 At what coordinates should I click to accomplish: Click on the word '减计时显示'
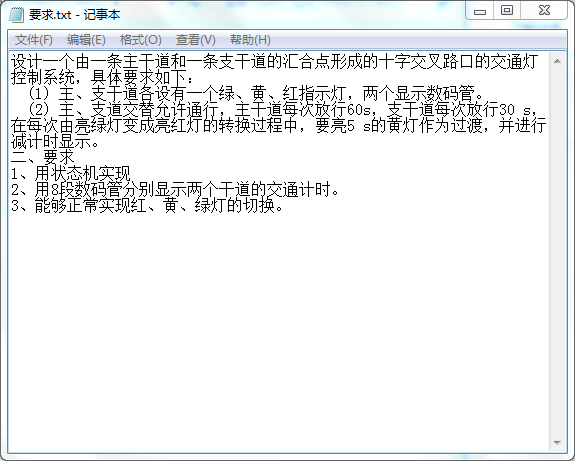coord(51,142)
